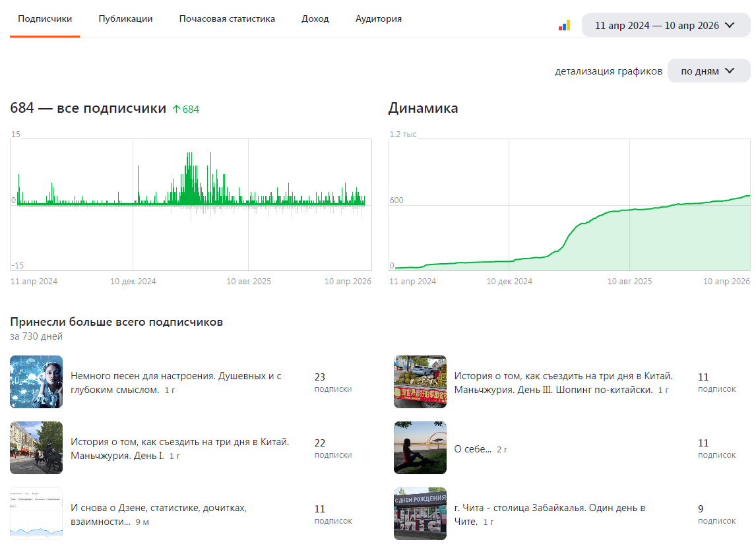Click the 'Динамика' heading
This screenshot has width=756, height=552.
click(x=424, y=108)
